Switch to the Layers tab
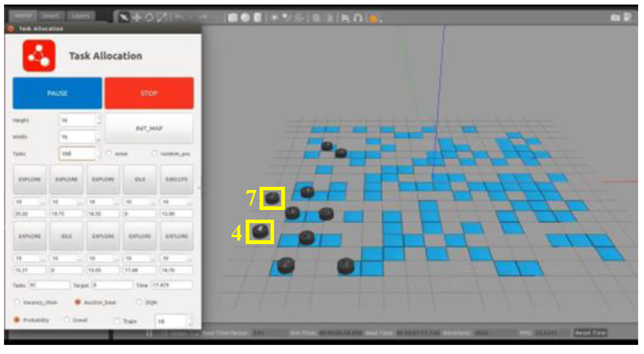 point(80,16)
